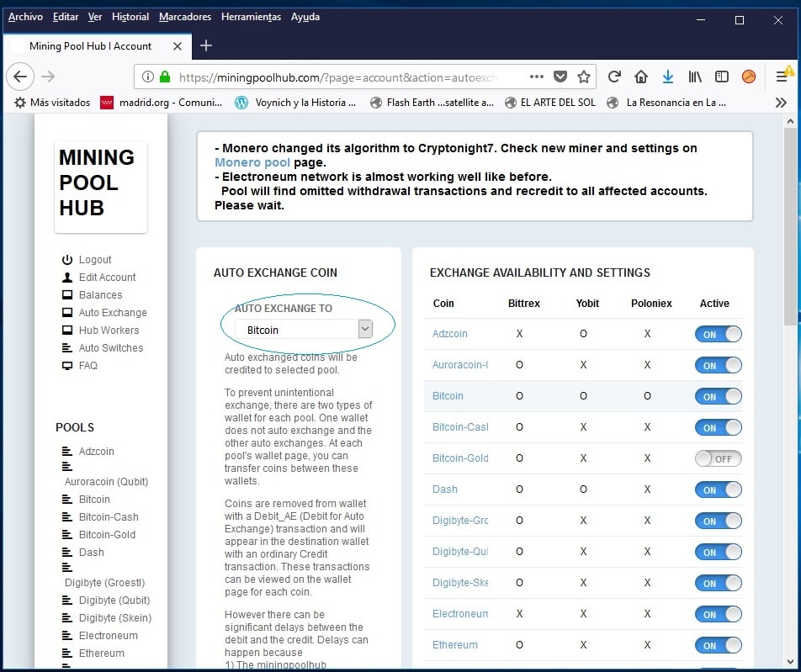Click the browser reload page icon
This screenshot has width=801, height=672.
click(614, 77)
